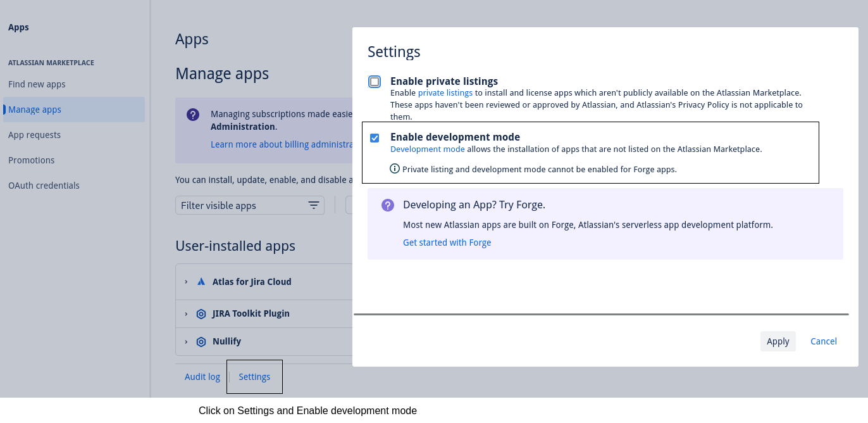Click the filter icon in Filter visible apps
This screenshot has height=423, width=868.
(x=313, y=205)
